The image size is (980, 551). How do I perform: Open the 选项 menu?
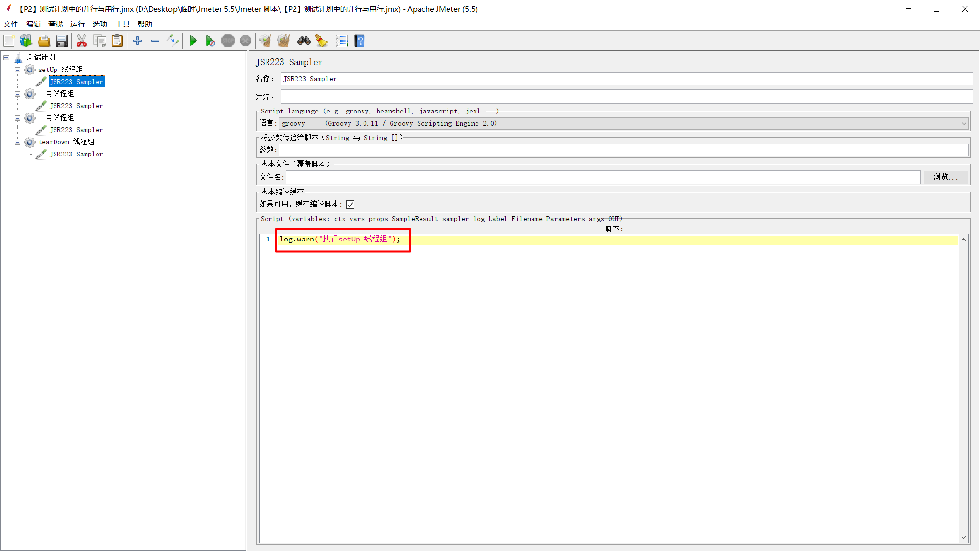[100, 24]
